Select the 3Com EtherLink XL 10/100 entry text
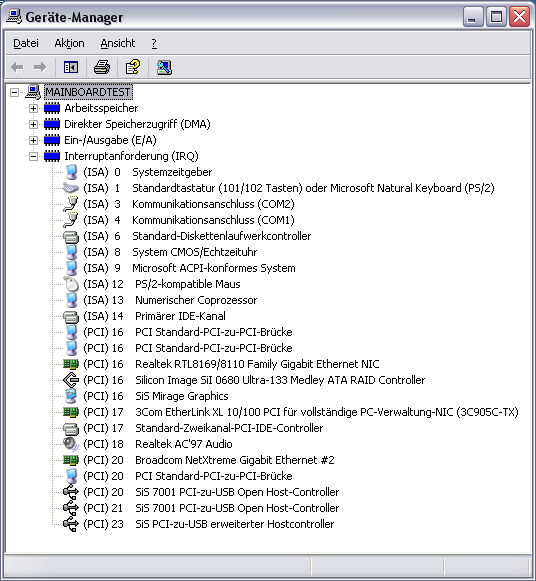 pos(327,412)
